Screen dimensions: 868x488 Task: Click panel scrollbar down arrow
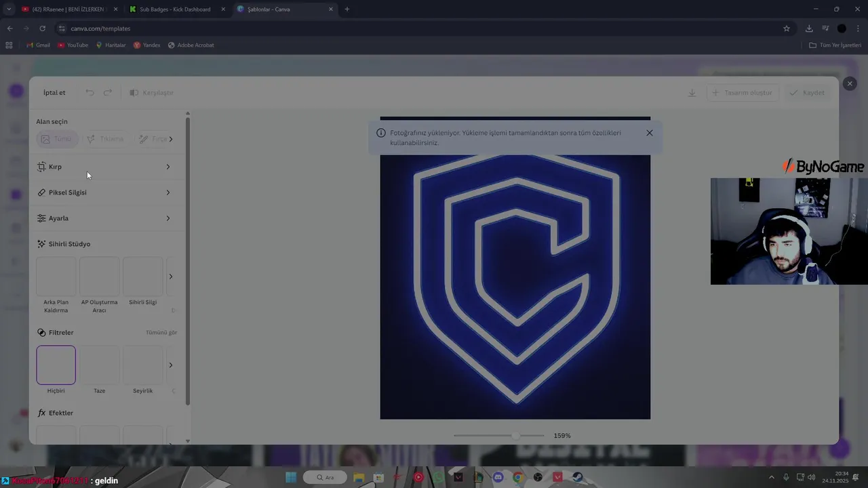[x=188, y=441]
